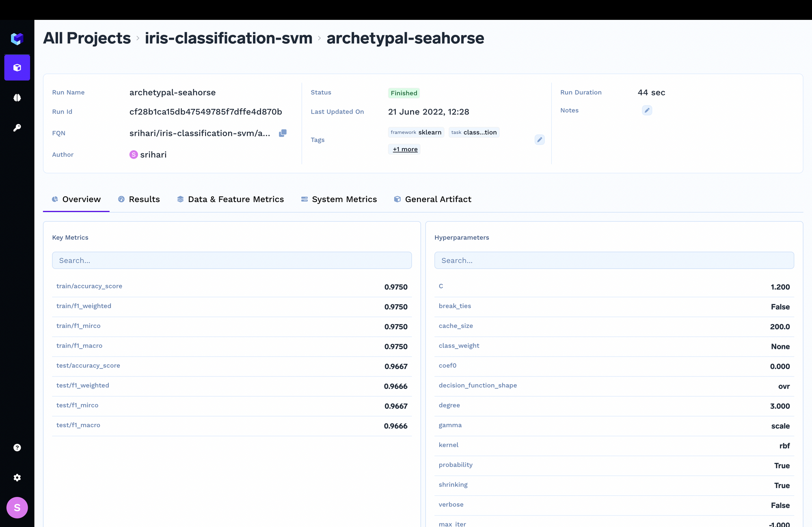The width and height of the screenshot is (812, 527).
Task: Expand the '+1 more' tags link
Action: coord(405,149)
